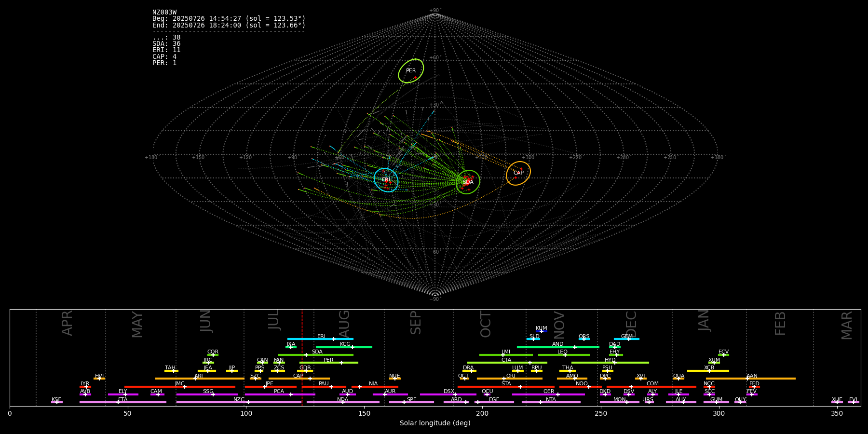This screenshot has height=434, width=868.
Task: Click the AUG month label
Action: click(x=344, y=324)
